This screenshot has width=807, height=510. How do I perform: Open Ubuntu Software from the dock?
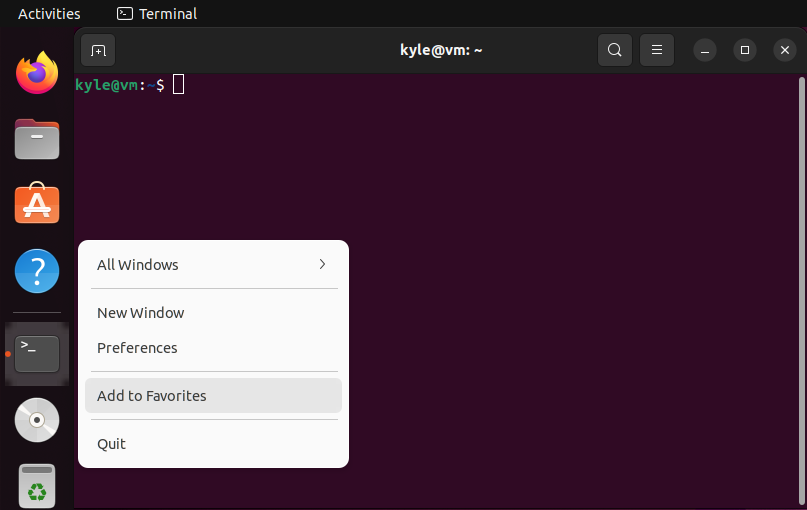coord(37,203)
